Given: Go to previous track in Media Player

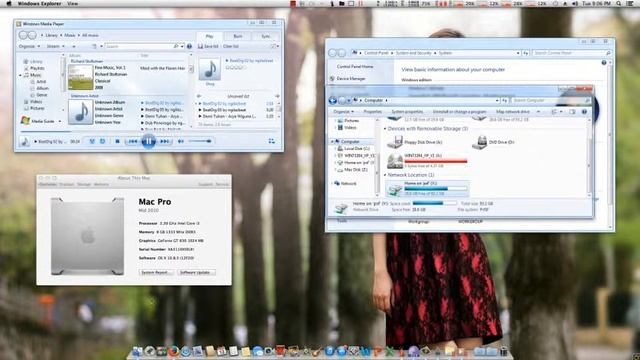Looking at the screenshot, I should click(x=133, y=141).
